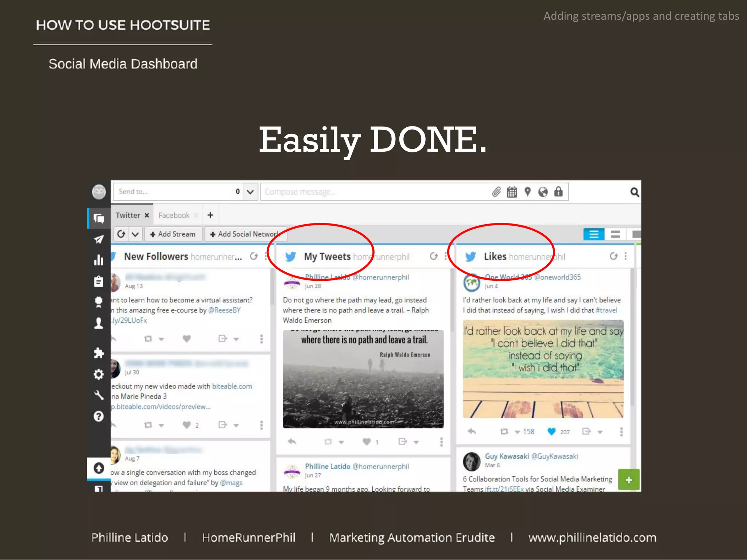Expand share options on One World 365 tweet
Viewport: 747px width, 560px height.
tap(600, 432)
